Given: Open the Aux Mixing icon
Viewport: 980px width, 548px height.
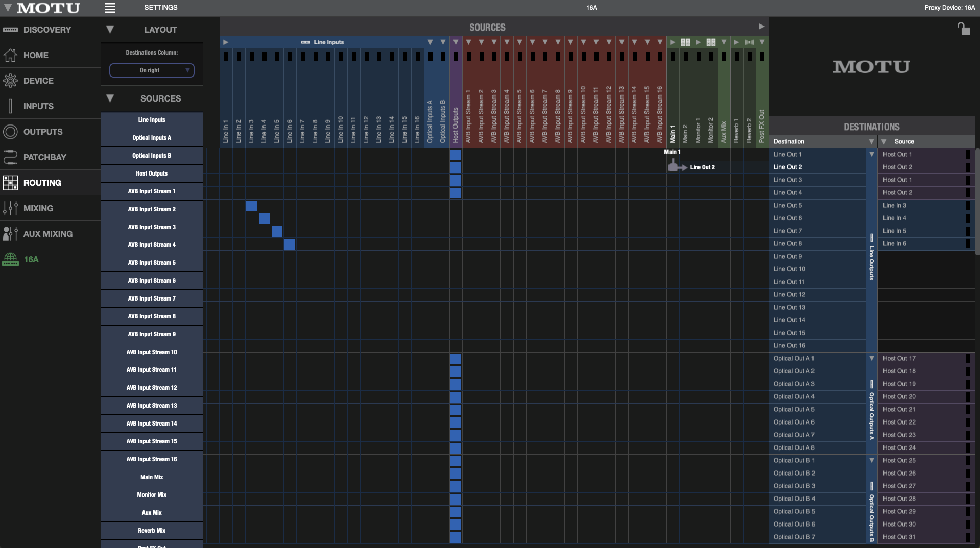Looking at the screenshot, I should pyautogui.click(x=10, y=234).
